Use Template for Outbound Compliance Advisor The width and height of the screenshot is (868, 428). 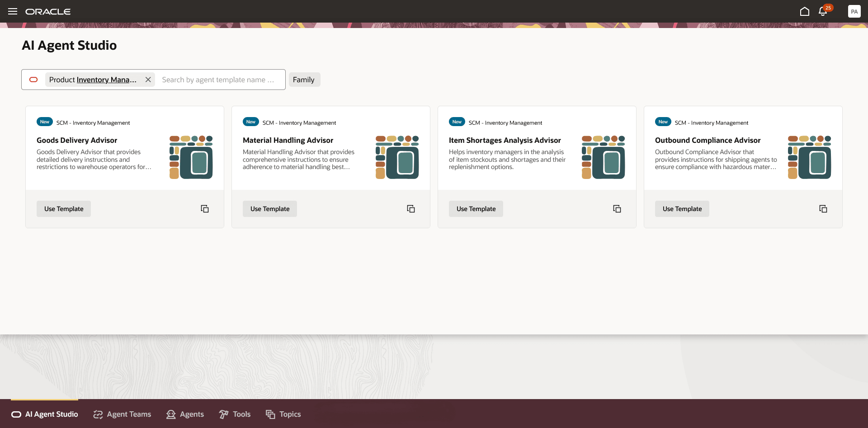click(682, 209)
